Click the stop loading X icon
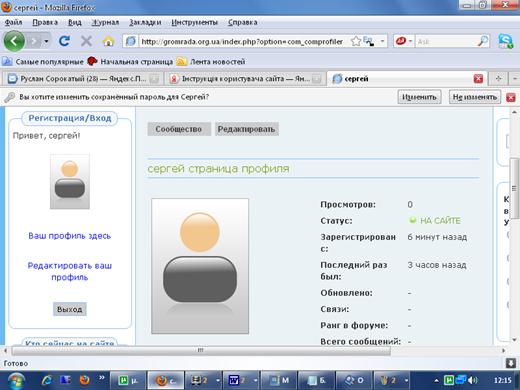Viewport: 520px width, 390px height. tap(86, 41)
